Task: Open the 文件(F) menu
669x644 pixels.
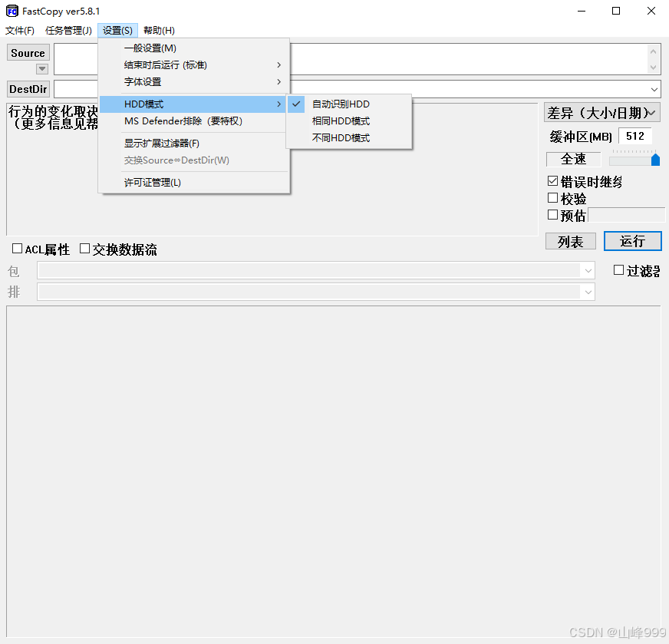Action: tap(20, 30)
